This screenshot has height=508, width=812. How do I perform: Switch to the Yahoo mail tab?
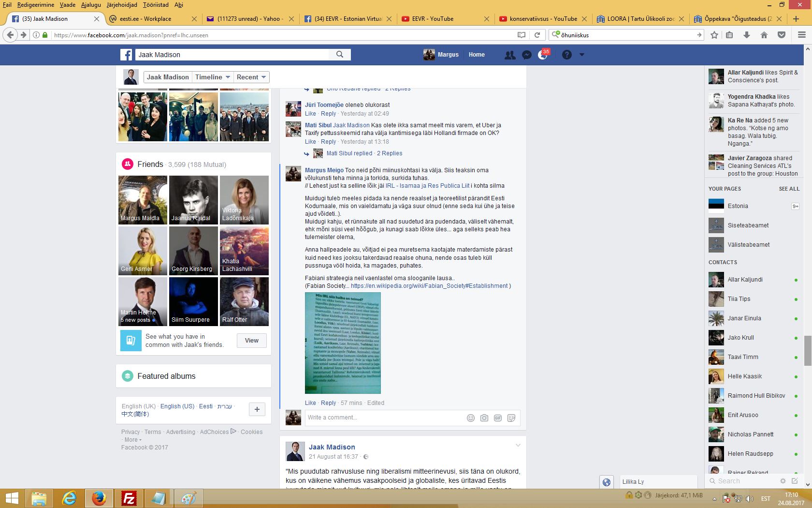pyautogui.click(x=250, y=19)
